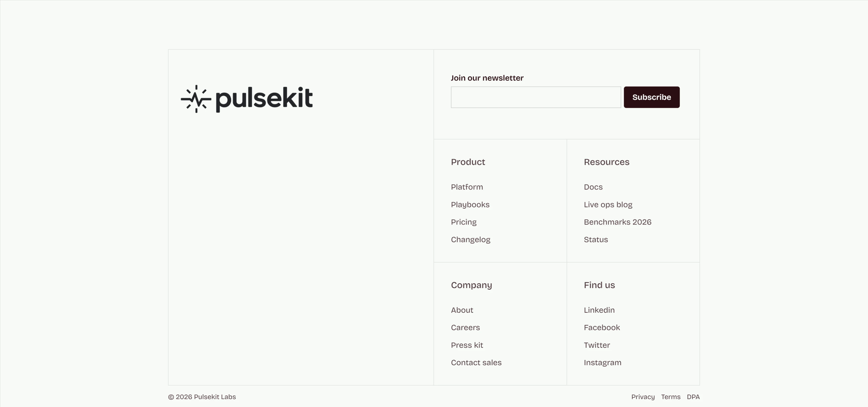The height and width of the screenshot is (407, 868).
Task: Visit the Live ops blog
Action: click(x=608, y=205)
